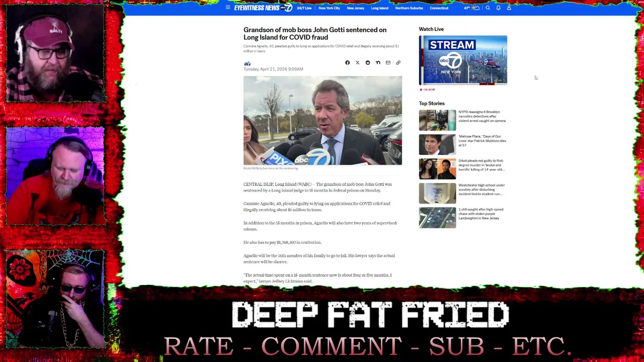The width and height of the screenshot is (644, 362).
Task: Click the bottom webcam feed with sunglasses
Action: (x=55, y=299)
